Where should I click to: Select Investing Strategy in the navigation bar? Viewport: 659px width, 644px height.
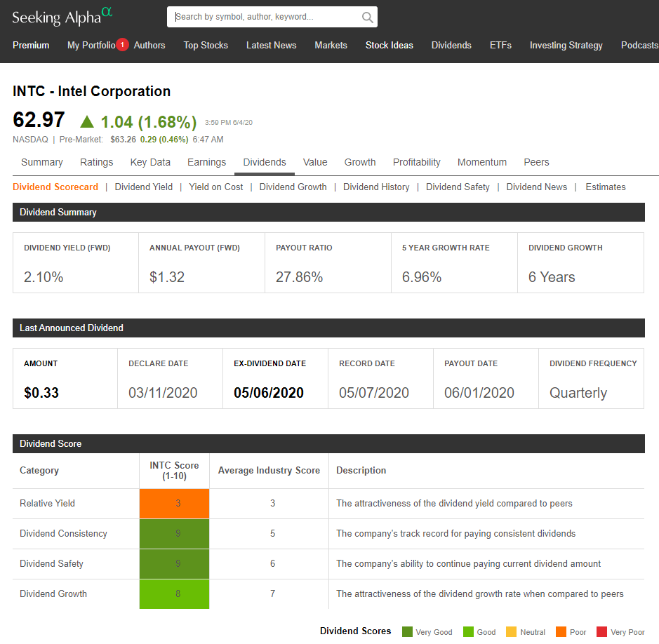coord(566,45)
